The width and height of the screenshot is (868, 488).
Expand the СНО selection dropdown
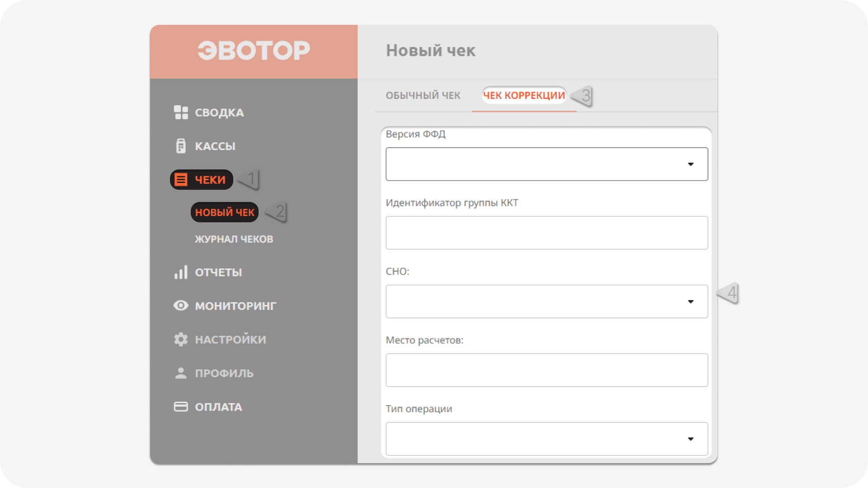point(547,301)
